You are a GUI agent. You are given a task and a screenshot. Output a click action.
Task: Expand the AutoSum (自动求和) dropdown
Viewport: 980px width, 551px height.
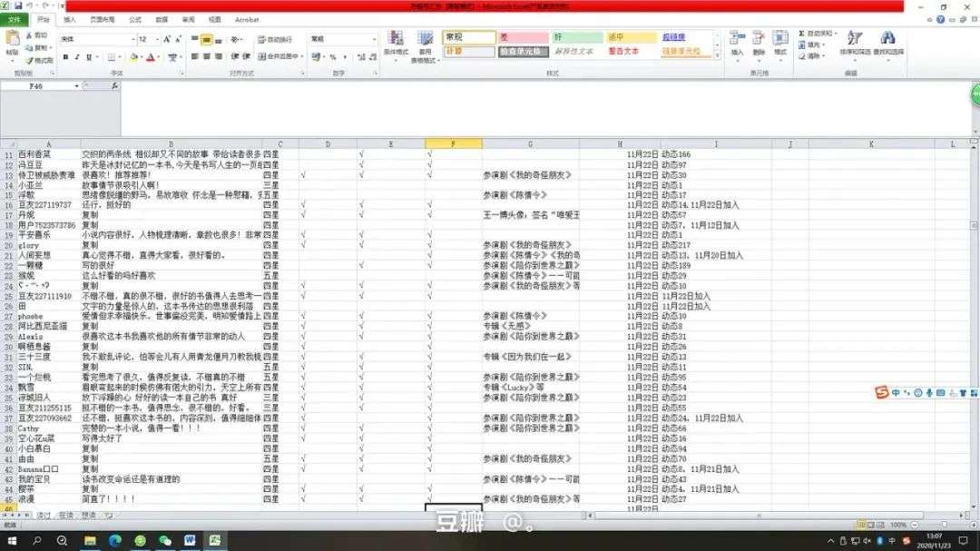[836, 34]
